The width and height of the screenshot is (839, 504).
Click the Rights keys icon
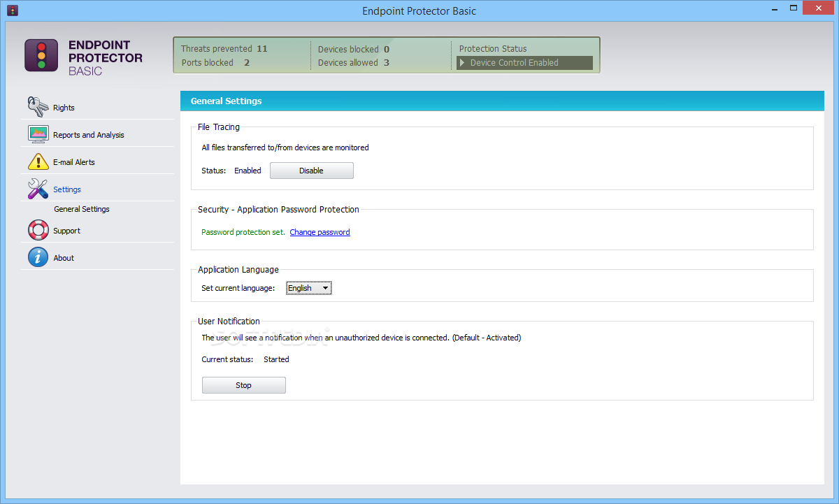(x=38, y=106)
